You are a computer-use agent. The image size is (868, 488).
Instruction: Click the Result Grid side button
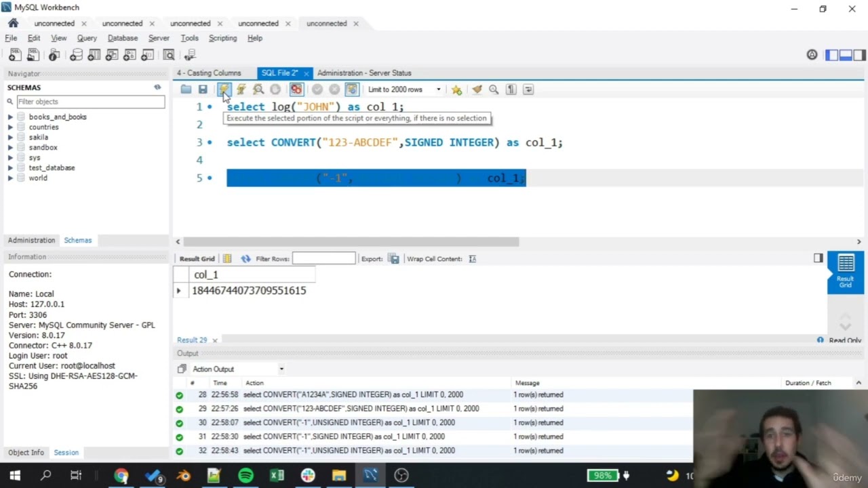845,272
